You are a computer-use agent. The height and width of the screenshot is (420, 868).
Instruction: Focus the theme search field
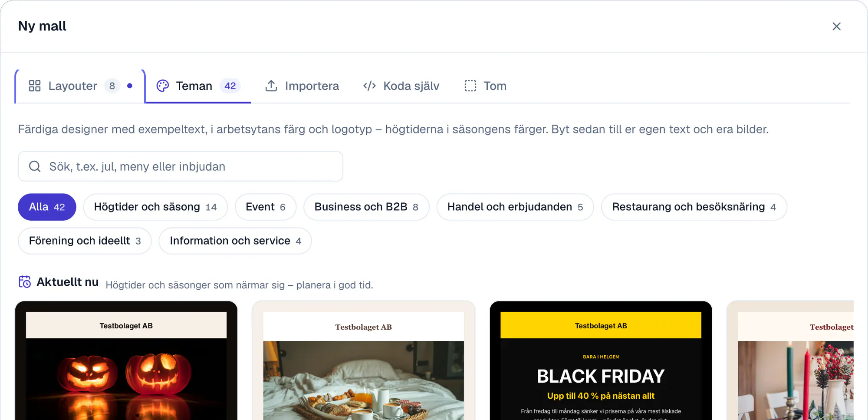(181, 166)
